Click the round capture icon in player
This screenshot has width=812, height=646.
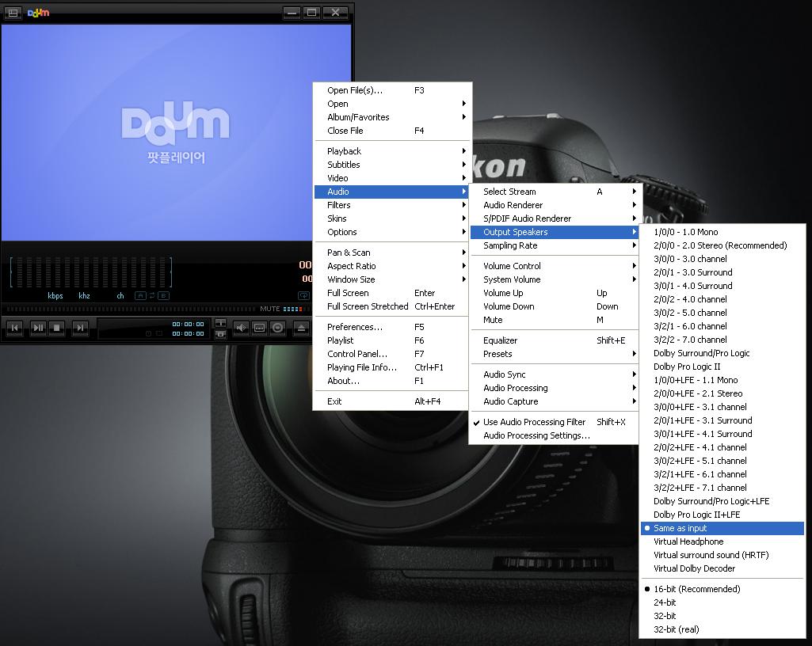(278, 328)
